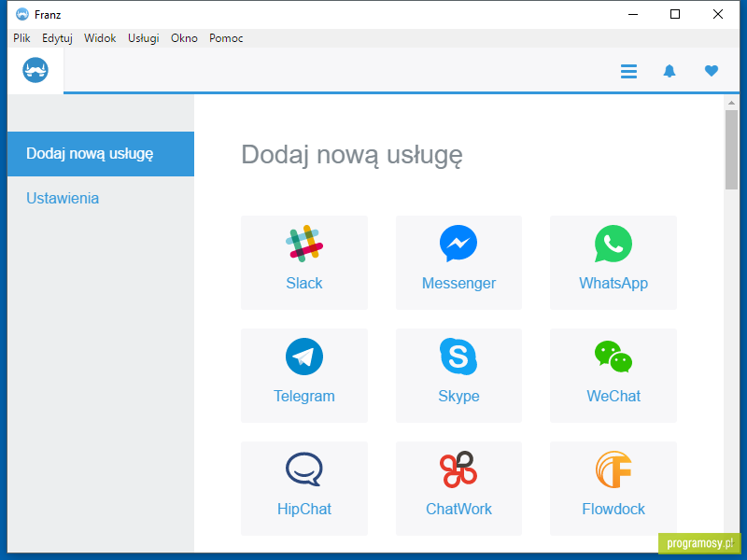The height and width of the screenshot is (560, 747).
Task: Open the hamburger menu icon
Action: (x=628, y=72)
